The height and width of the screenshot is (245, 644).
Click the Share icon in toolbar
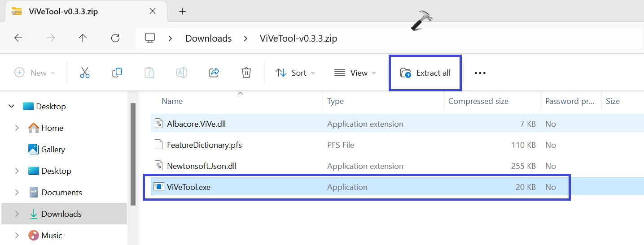coord(214,73)
